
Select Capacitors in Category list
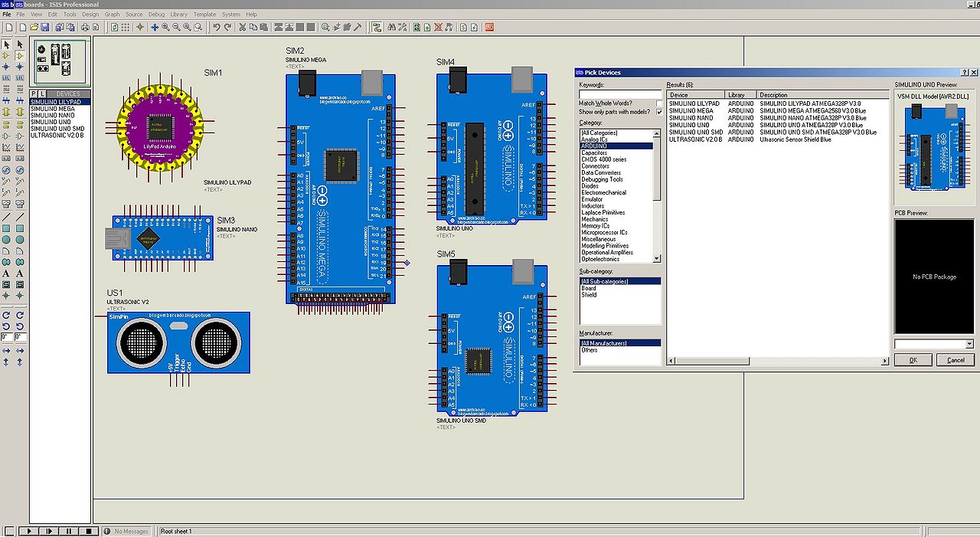click(595, 153)
